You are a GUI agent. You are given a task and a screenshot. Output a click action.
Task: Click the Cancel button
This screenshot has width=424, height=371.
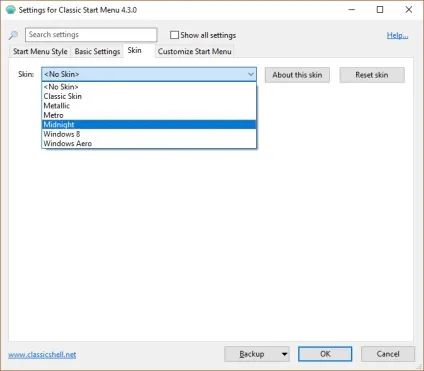click(x=388, y=354)
